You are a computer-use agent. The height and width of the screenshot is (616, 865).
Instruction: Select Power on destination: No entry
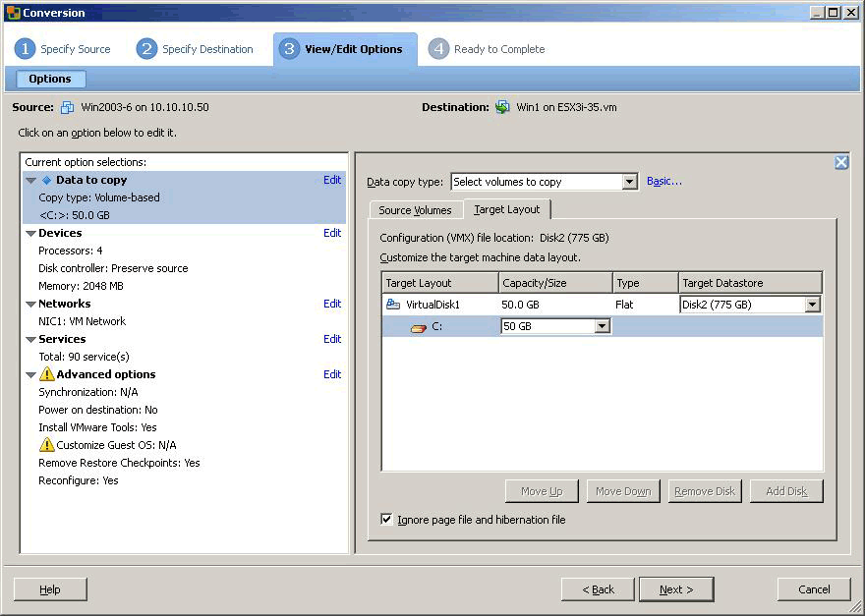pos(98,410)
